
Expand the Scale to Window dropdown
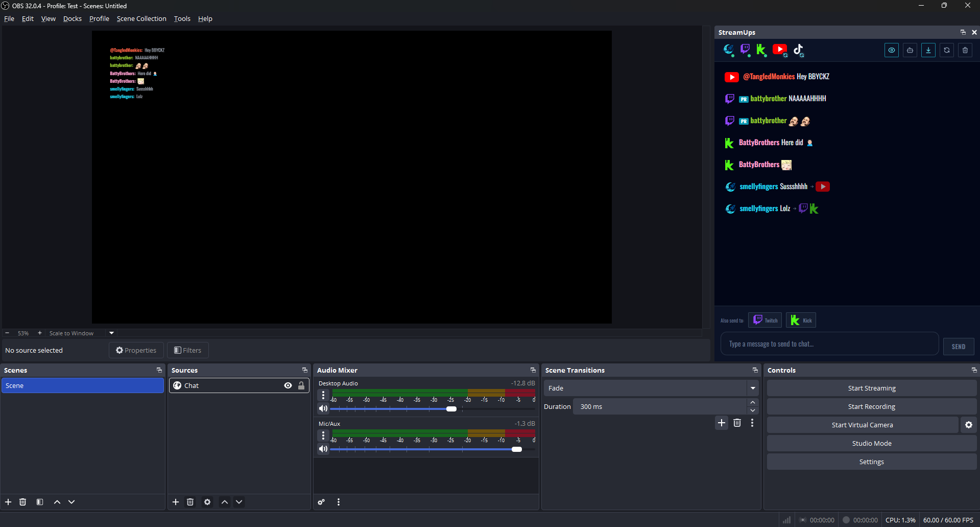coord(112,333)
